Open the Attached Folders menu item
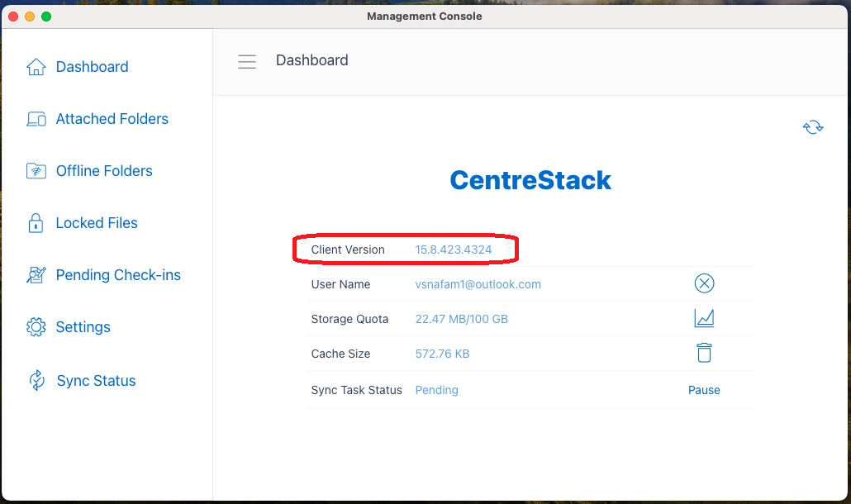 (x=112, y=119)
